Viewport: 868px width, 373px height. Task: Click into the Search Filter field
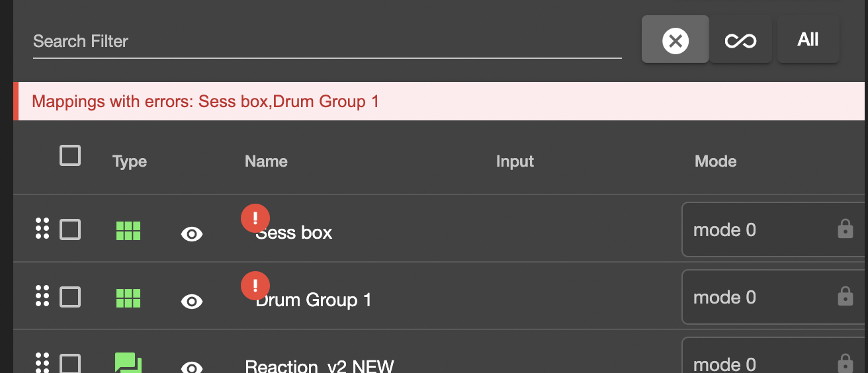coord(327,42)
